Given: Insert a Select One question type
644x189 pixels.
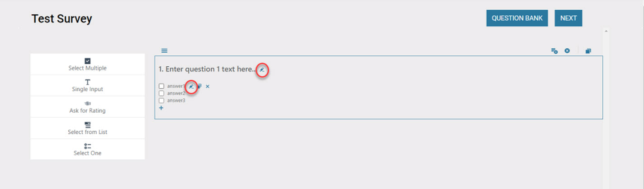Looking at the screenshot, I should (88, 149).
